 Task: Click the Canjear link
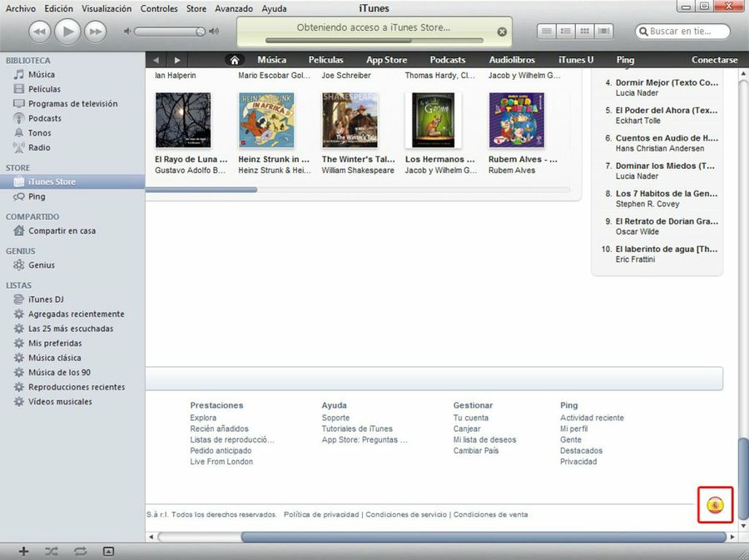(x=466, y=429)
